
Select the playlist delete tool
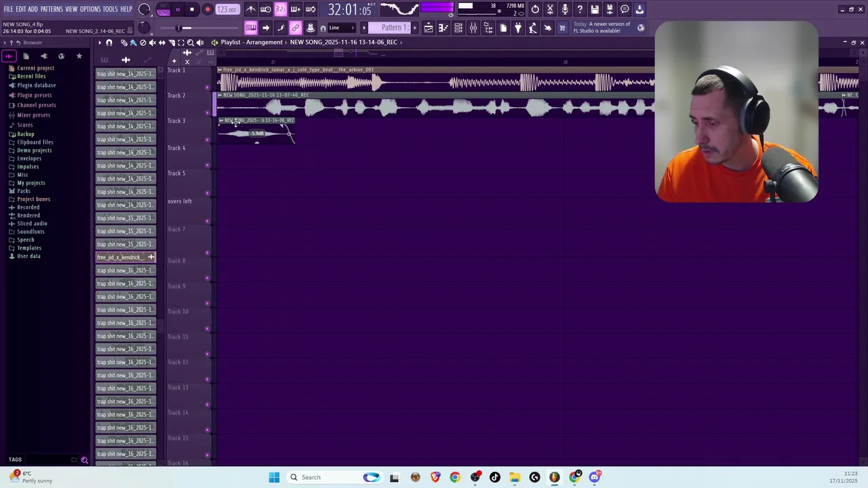[142, 43]
